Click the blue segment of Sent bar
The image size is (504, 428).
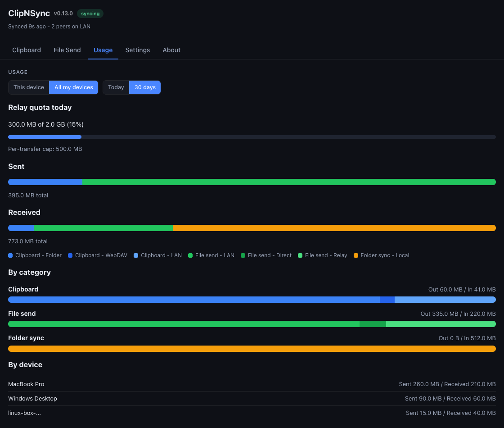pyautogui.click(x=45, y=182)
